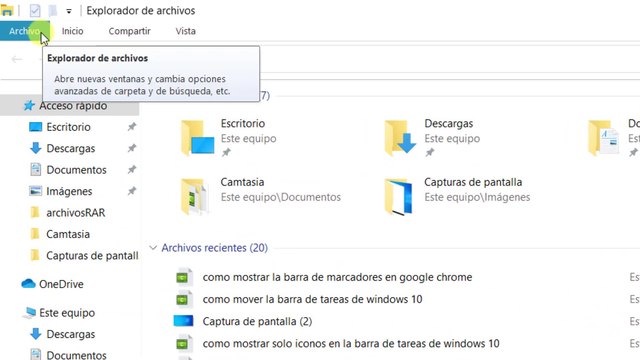Click the back navigation arrow
This screenshot has width=640, height=360.
17,60
